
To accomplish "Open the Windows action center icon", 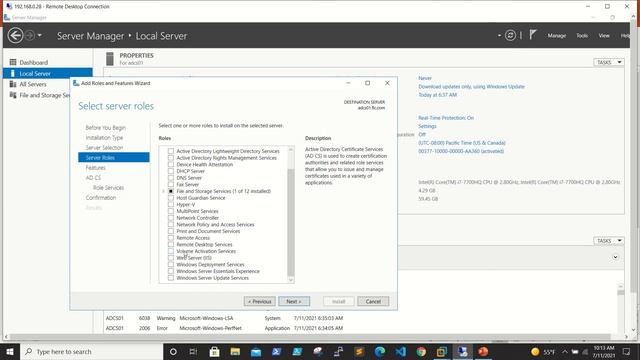I will (626, 351).
